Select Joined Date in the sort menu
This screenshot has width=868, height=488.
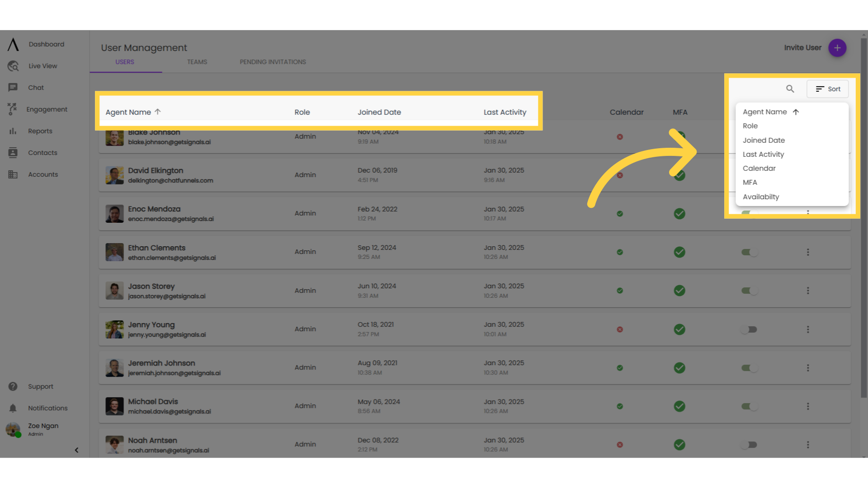764,140
